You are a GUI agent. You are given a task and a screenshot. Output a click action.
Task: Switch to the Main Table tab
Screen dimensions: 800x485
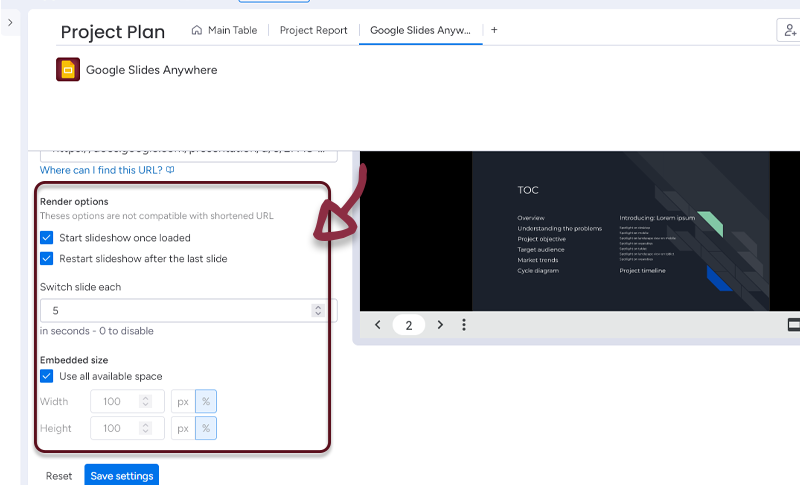[x=224, y=30]
